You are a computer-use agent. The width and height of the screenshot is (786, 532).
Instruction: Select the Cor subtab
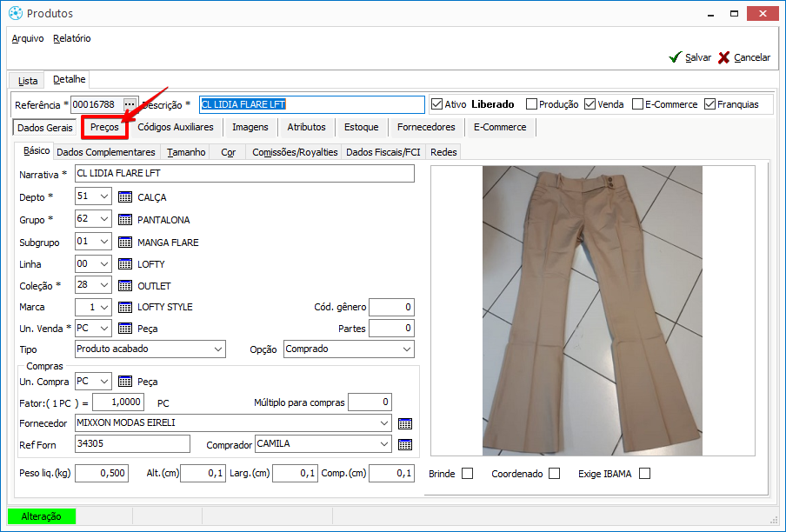click(x=228, y=152)
